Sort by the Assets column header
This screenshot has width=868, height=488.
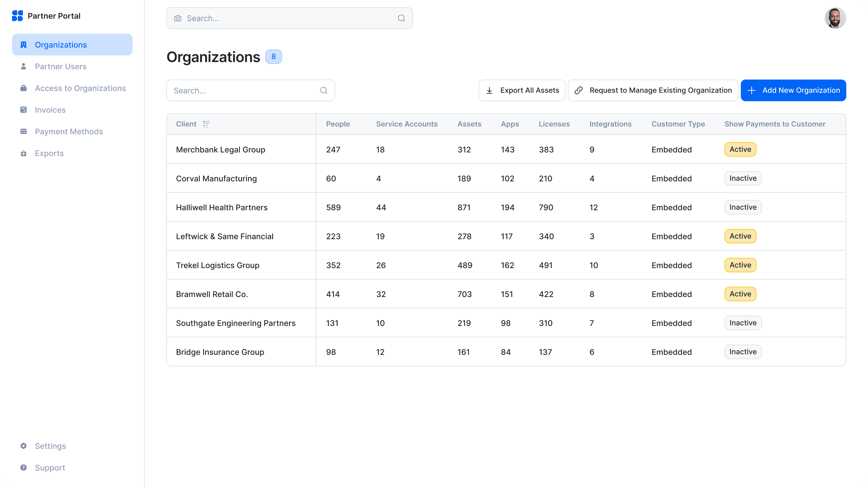[x=469, y=124]
